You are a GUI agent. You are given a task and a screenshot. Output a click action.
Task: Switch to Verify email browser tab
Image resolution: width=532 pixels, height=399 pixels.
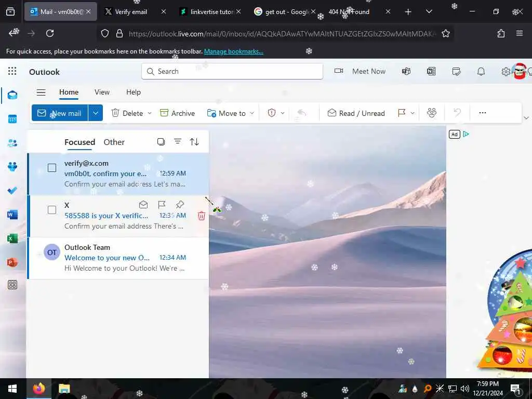click(x=136, y=11)
